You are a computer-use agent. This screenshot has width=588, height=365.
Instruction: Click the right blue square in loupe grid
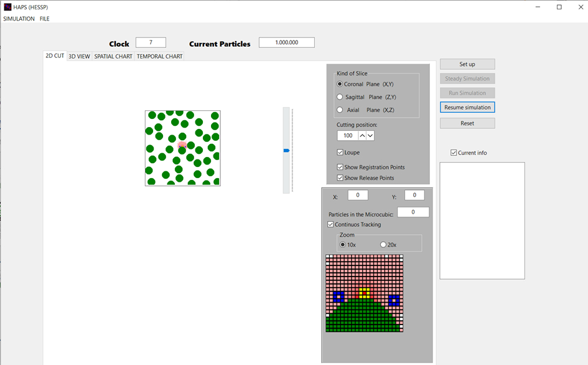click(393, 300)
